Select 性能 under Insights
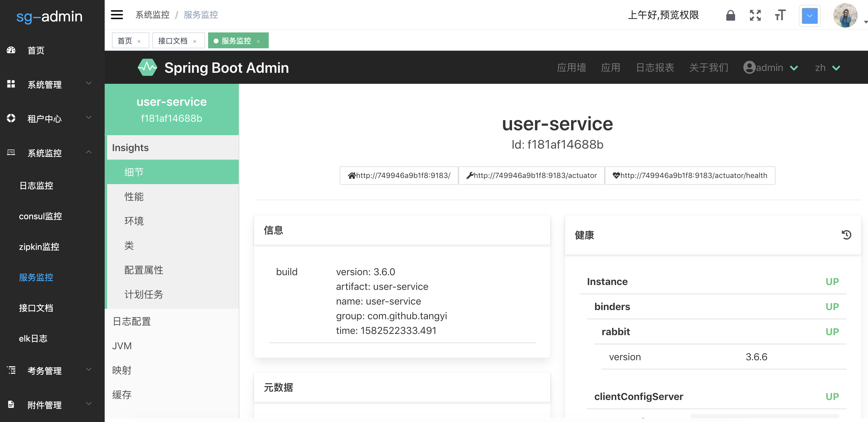The image size is (868, 422). tap(134, 196)
